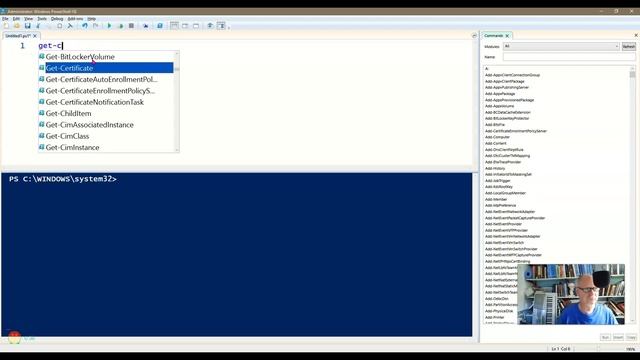Select Add-AppvClientConnectionGroup in Commands list
This screenshot has width=640, height=360.
(x=512, y=75)
